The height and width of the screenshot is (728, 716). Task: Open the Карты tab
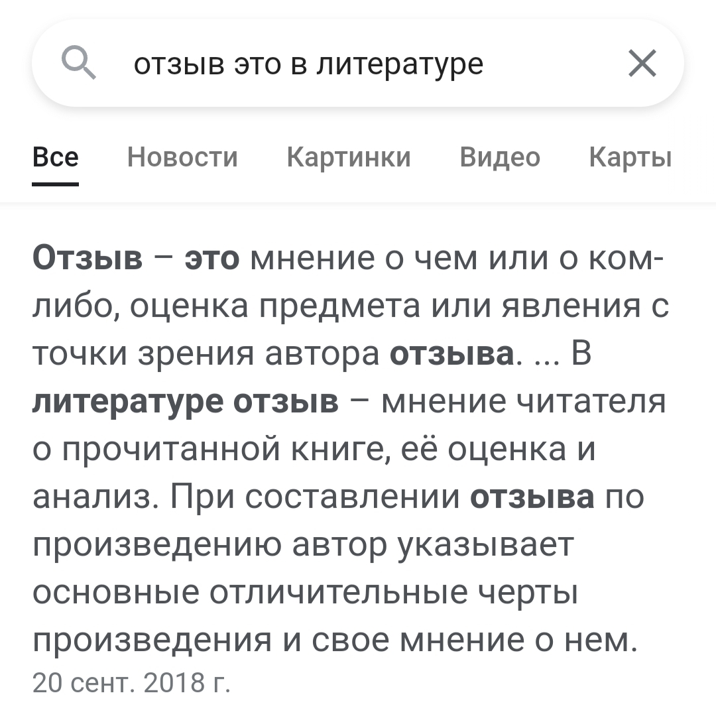click(630, 158)
